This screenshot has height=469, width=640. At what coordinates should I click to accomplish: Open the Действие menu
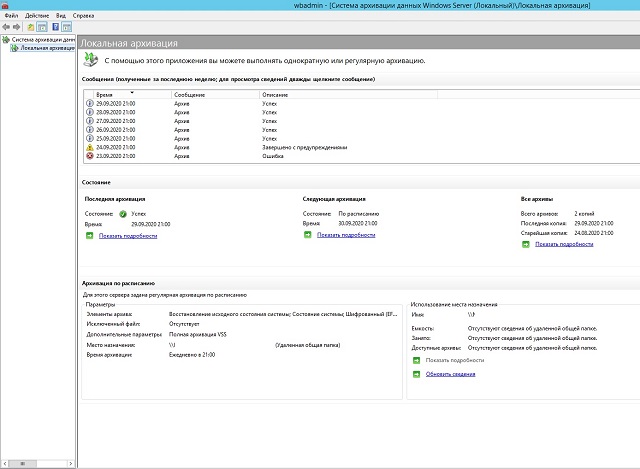[37, 16]
